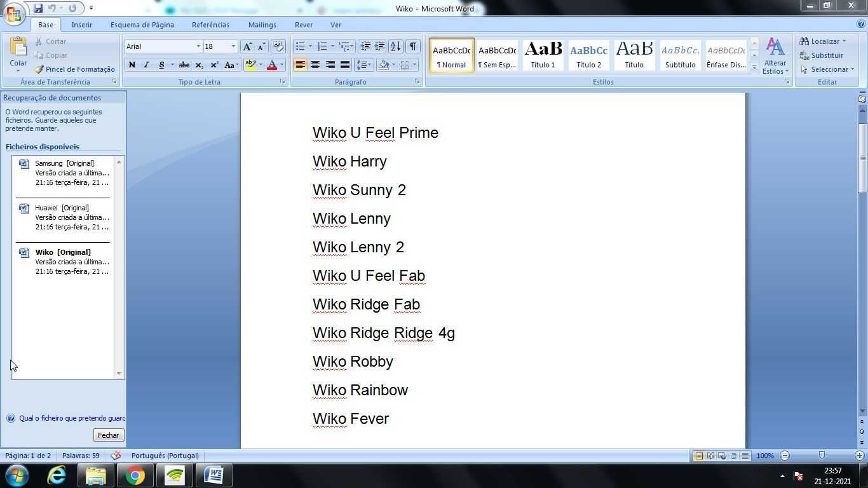Screen dimensions: 868x488
Task: Open Seleccionar dropdown in Editar group
Action: click(826, 69)
